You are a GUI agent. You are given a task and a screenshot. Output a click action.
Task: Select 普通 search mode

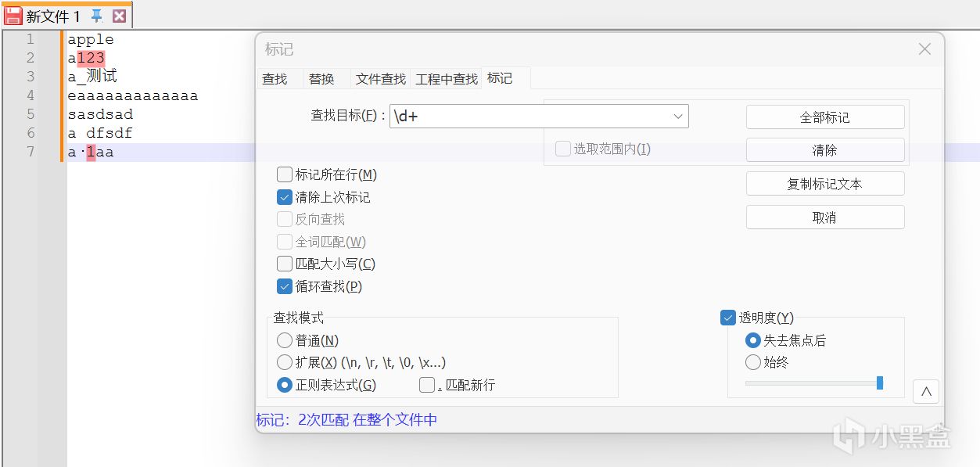285,340
